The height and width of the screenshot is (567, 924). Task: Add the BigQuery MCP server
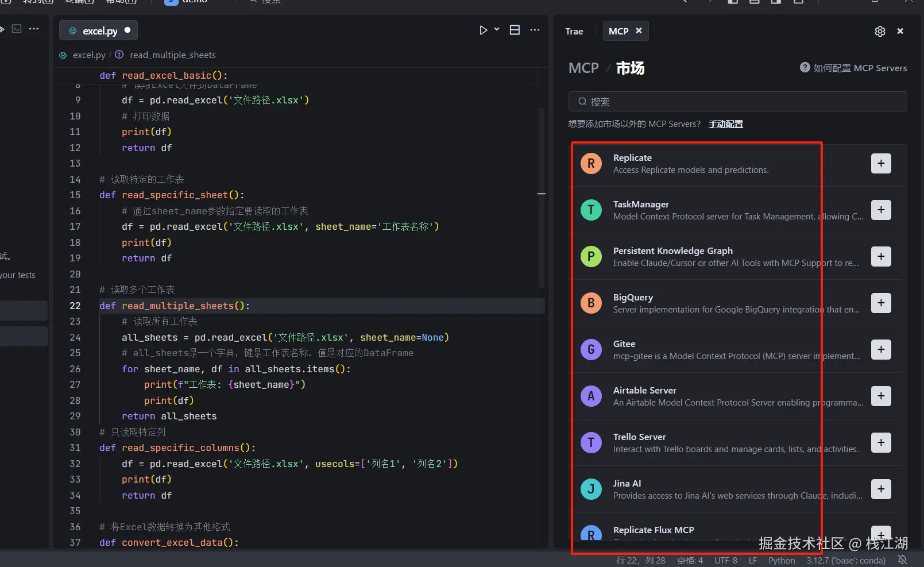pyautogui.click(x=881, y=303)
